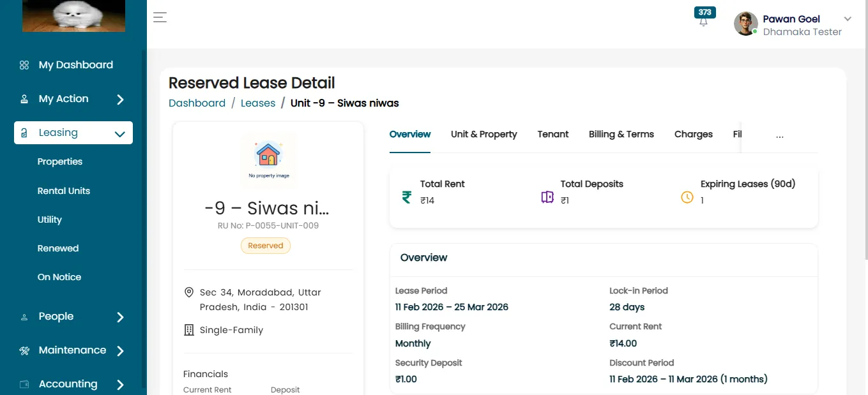868x395 pixels.
Task: Switch to the Unit & Property tab
Action: [484, 134]
